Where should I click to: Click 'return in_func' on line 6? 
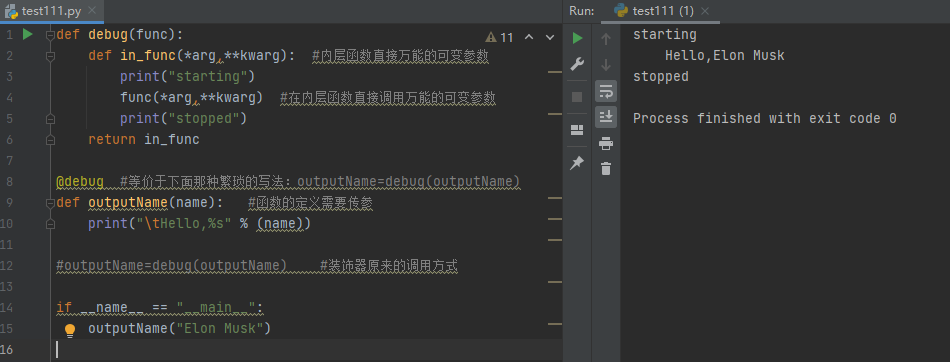pos(144,139)
